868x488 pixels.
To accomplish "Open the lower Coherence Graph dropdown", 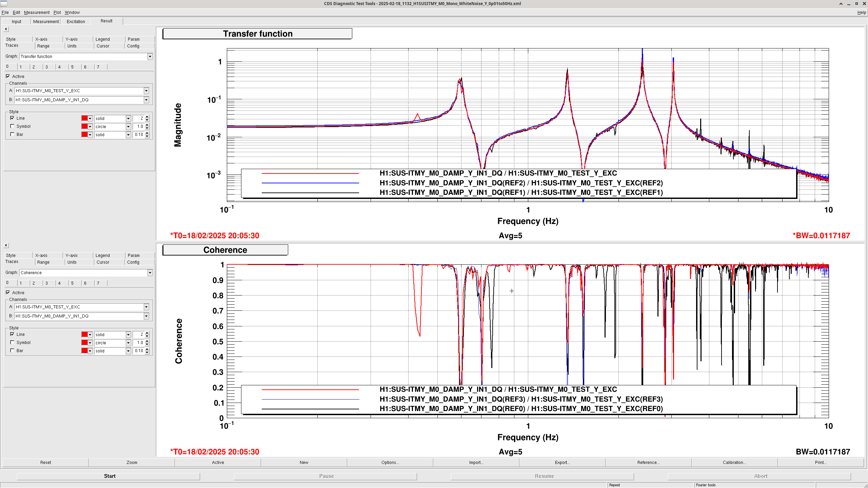I will click(150, 273).
